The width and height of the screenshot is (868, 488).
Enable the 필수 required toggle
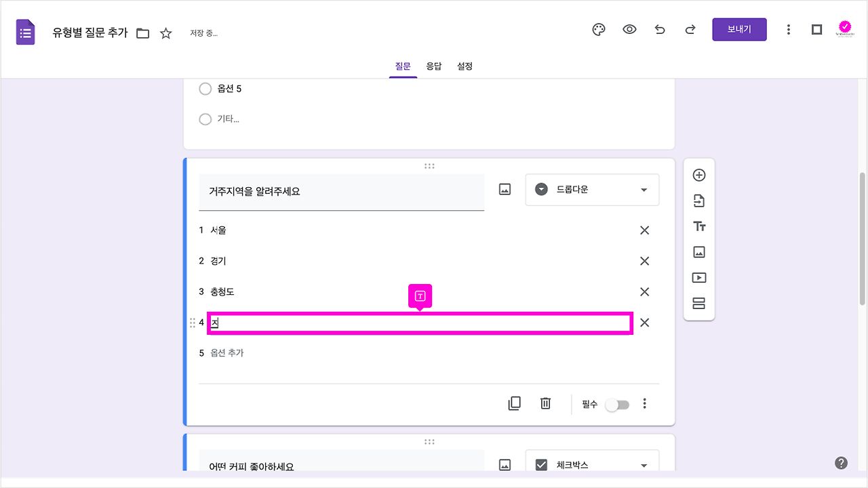pyautogui.click(x=617, y=403)
